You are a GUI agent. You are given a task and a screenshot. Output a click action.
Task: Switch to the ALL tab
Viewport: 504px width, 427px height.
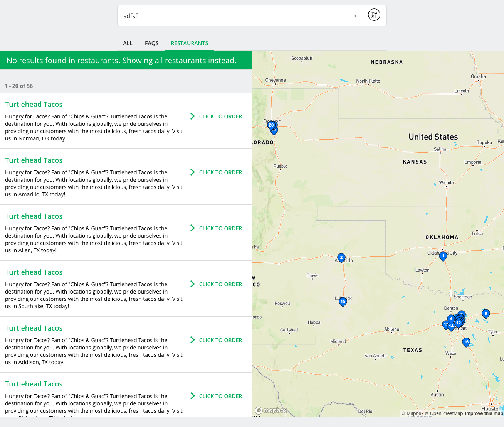pos(128,43)
